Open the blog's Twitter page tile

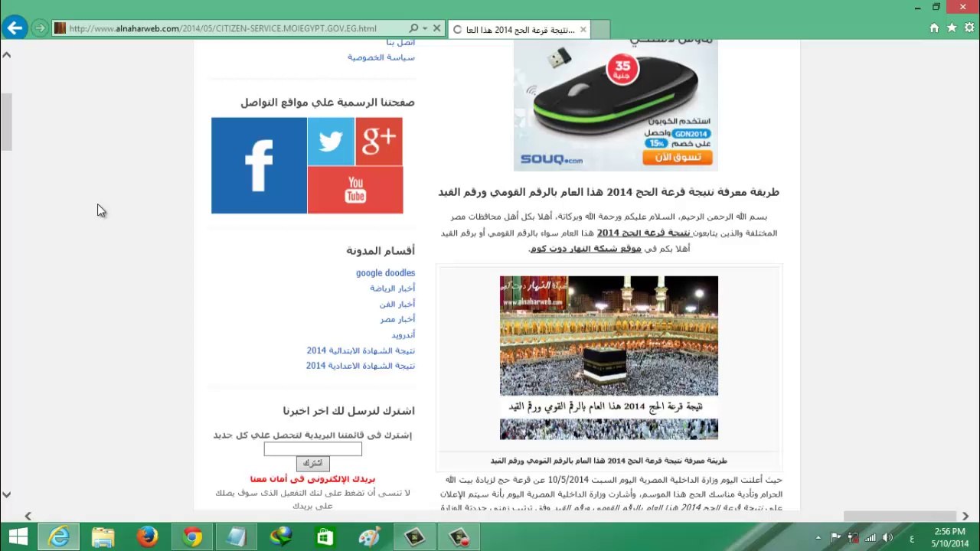tap(331, 142)
